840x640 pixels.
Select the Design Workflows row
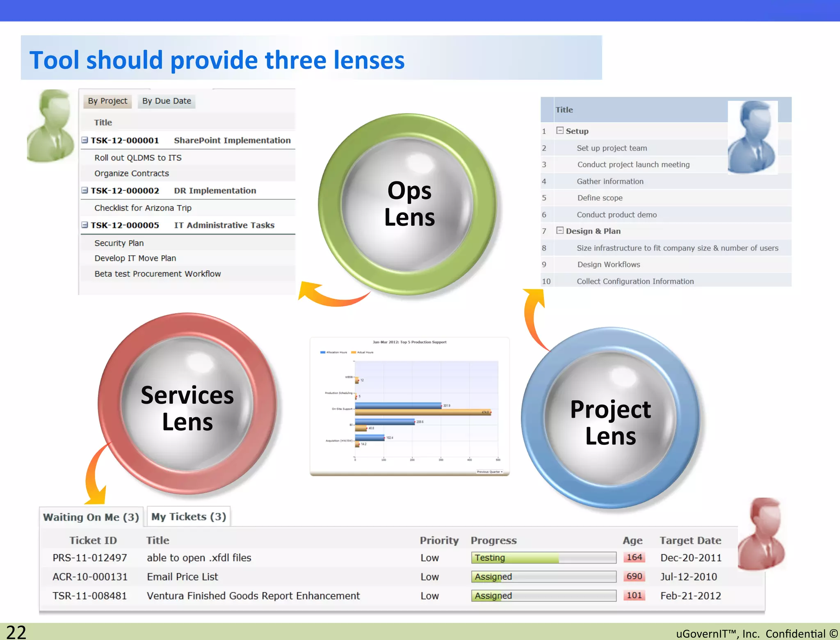coord(666,265)
